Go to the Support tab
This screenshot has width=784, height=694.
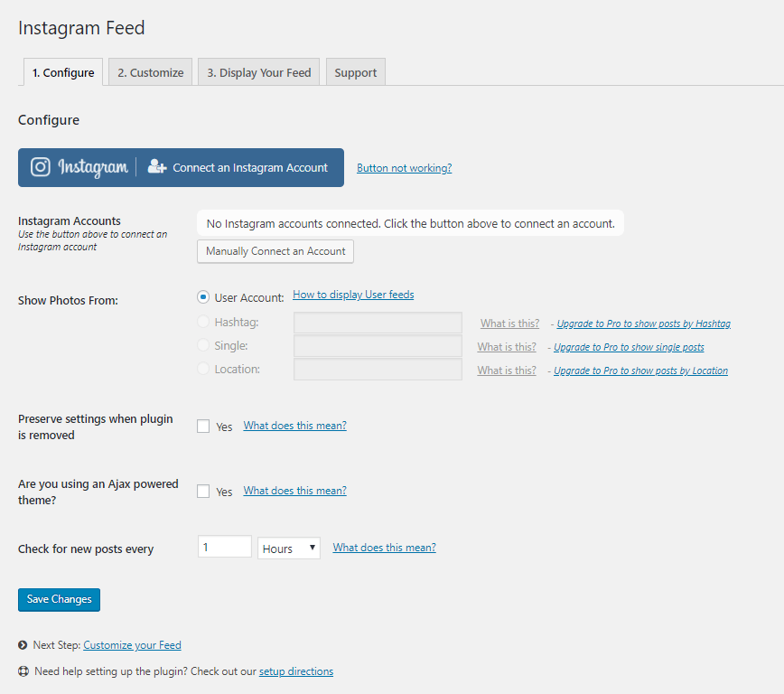[x=355, y=72]
